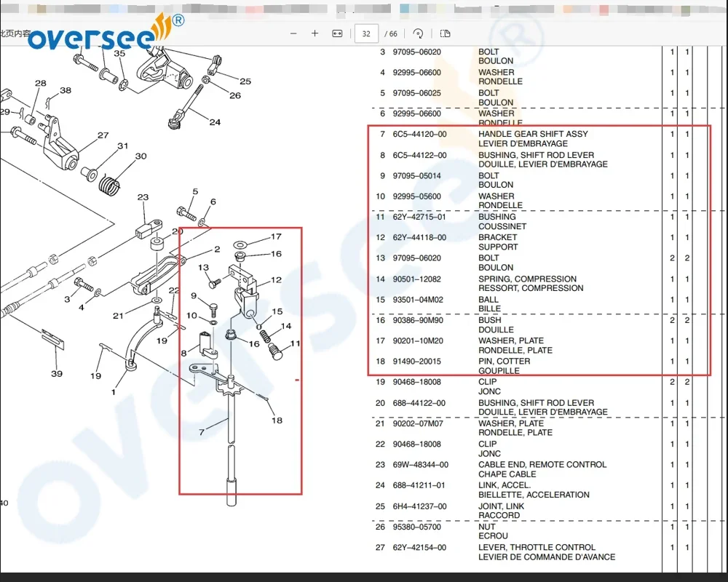This screenshot has width=728, height=582.
Task: Click the page number field showing 32
Action: [366, 33]
